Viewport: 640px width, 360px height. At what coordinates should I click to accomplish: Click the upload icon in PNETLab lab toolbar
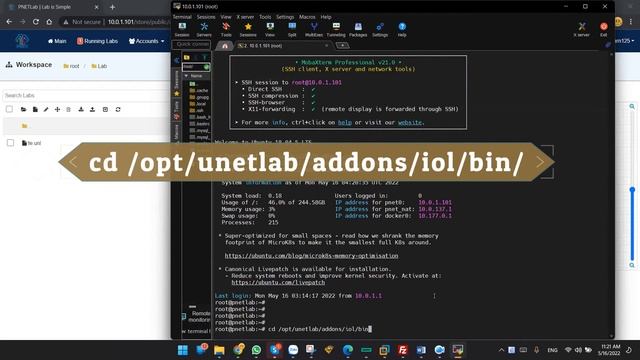point(92,109)
